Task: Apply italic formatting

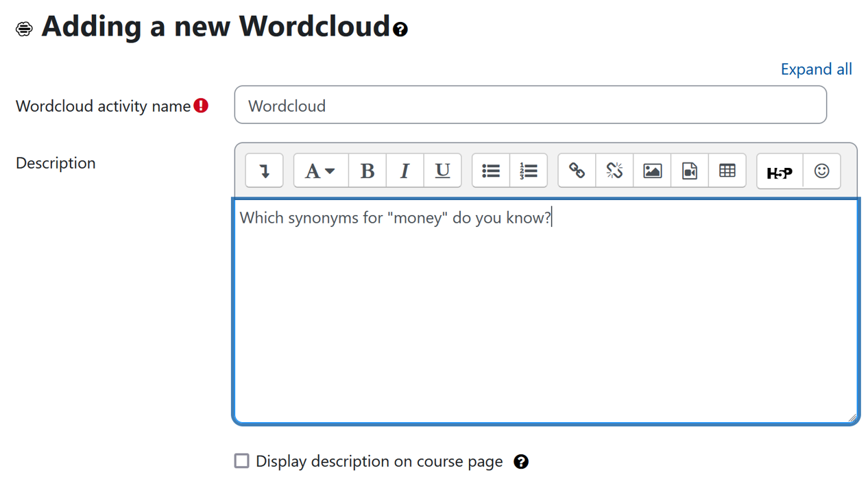Action: point(405,171)
